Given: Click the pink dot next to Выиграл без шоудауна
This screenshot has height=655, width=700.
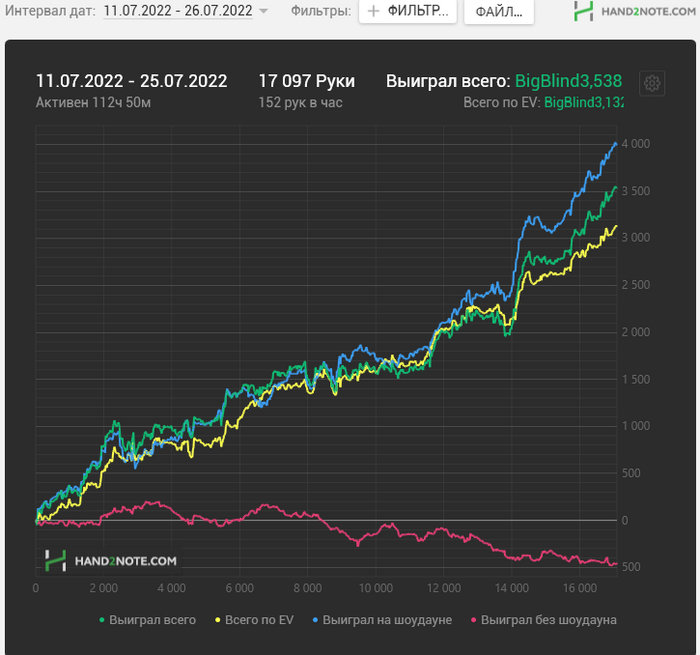Looking at the screenshot, I should [x=474, y=620].
